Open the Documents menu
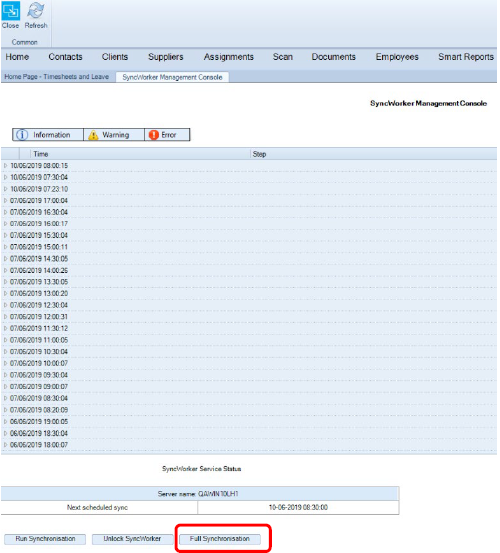The height and width of the screenshot is (553, 500). [334, 57]
